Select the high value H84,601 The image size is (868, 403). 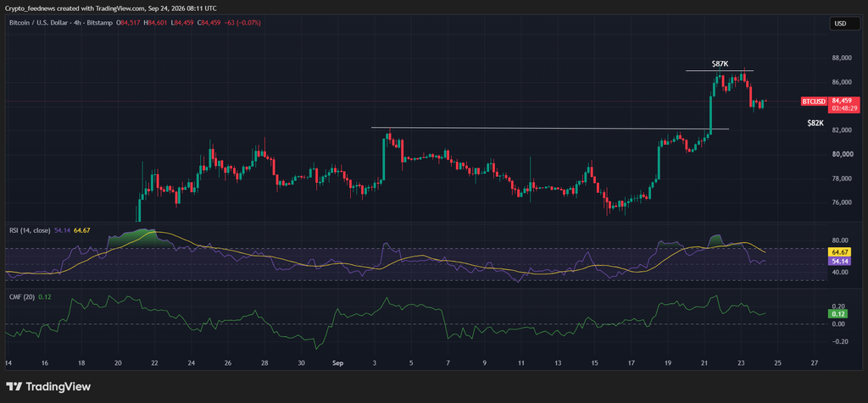click(156, 23)
